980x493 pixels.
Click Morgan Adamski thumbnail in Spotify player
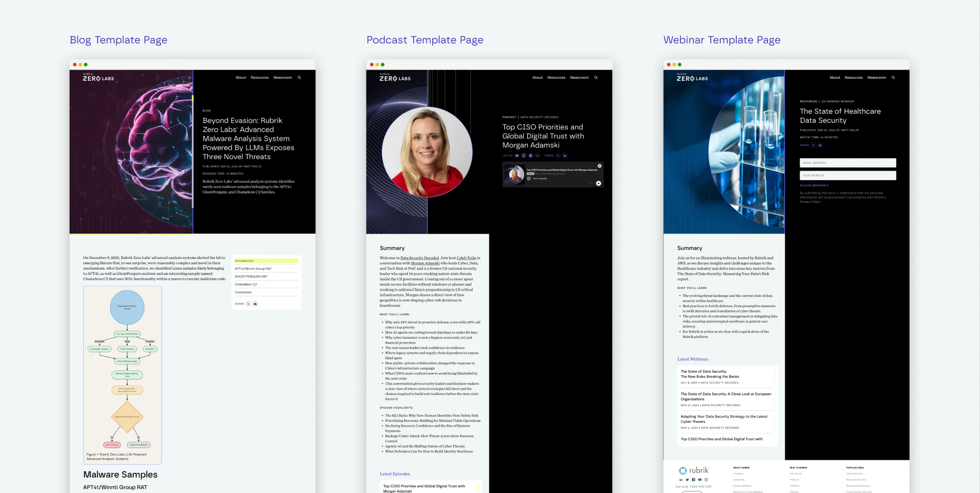click(514, 174)
